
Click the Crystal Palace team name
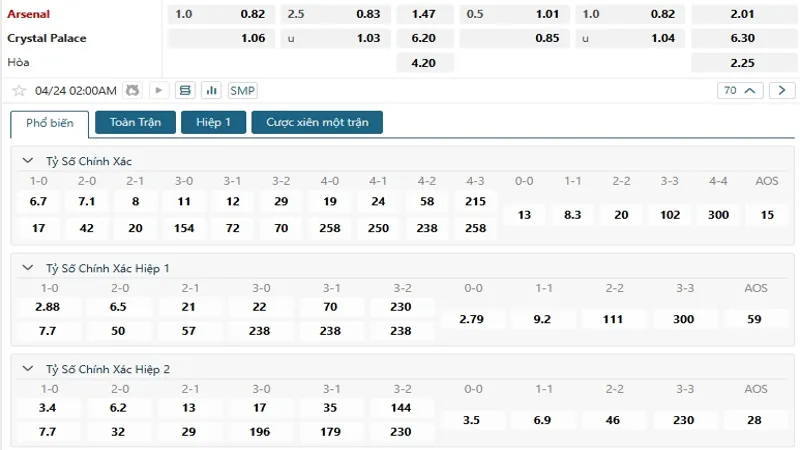click(x=47, y=38)
